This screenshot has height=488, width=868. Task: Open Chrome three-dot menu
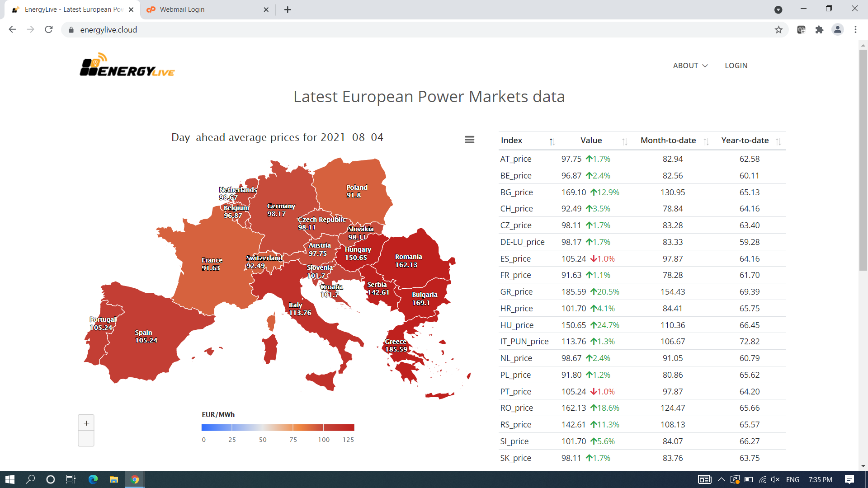click(855, 30)
